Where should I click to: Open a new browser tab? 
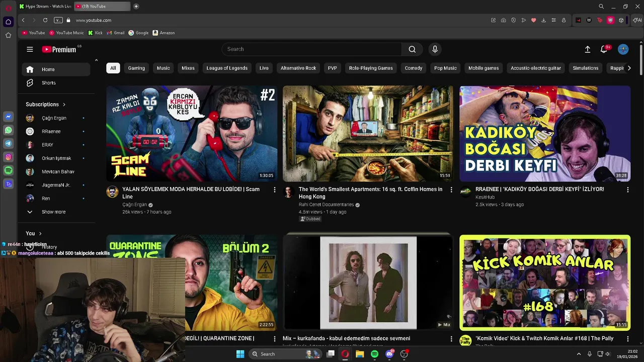[x=136, y=7]
